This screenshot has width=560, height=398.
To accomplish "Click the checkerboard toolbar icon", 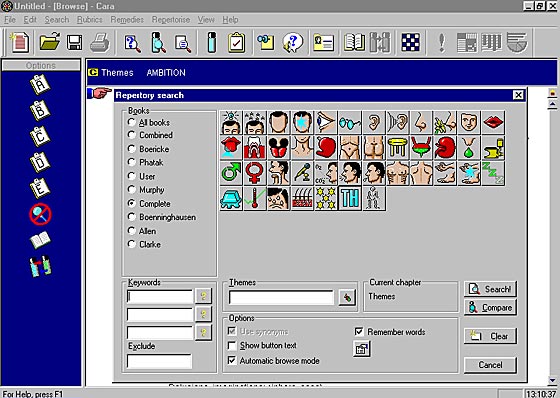I will tap(410, 42).
